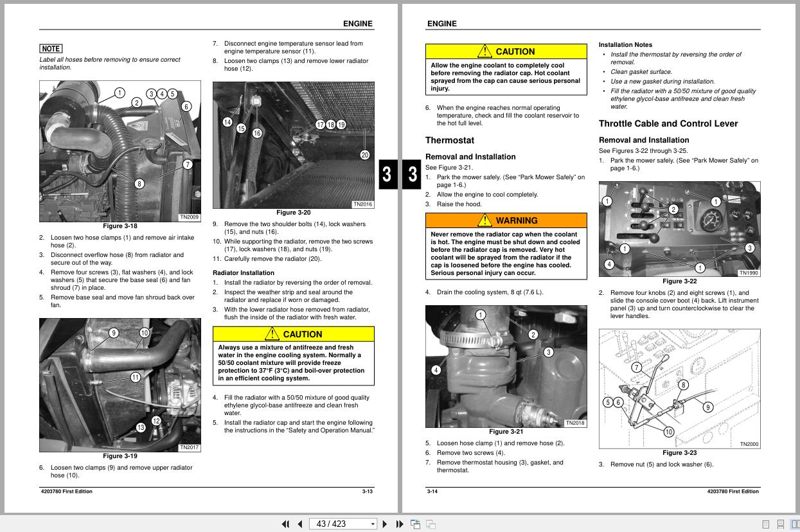Click the left page ENGINE header

click(x=357, y=24)
